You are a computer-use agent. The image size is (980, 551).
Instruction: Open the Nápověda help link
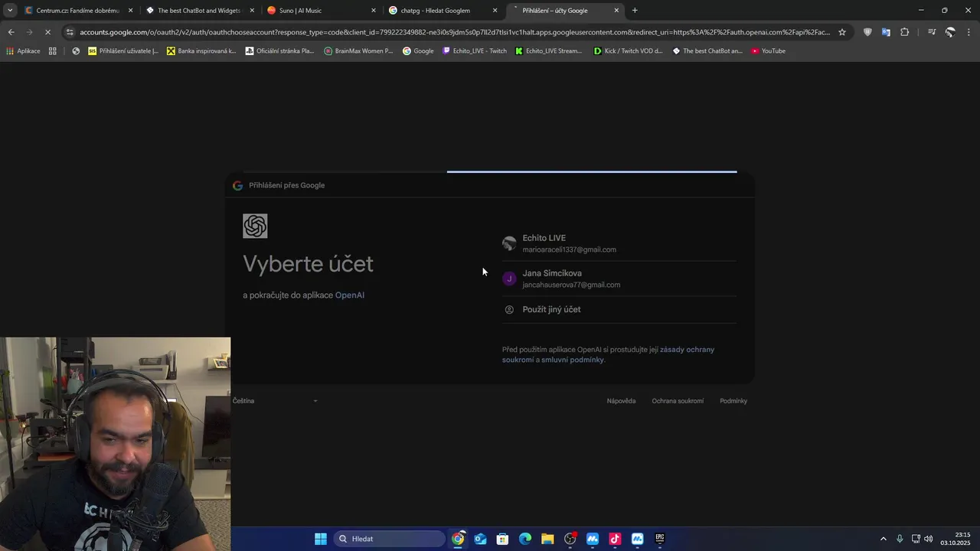coord(621,401)
